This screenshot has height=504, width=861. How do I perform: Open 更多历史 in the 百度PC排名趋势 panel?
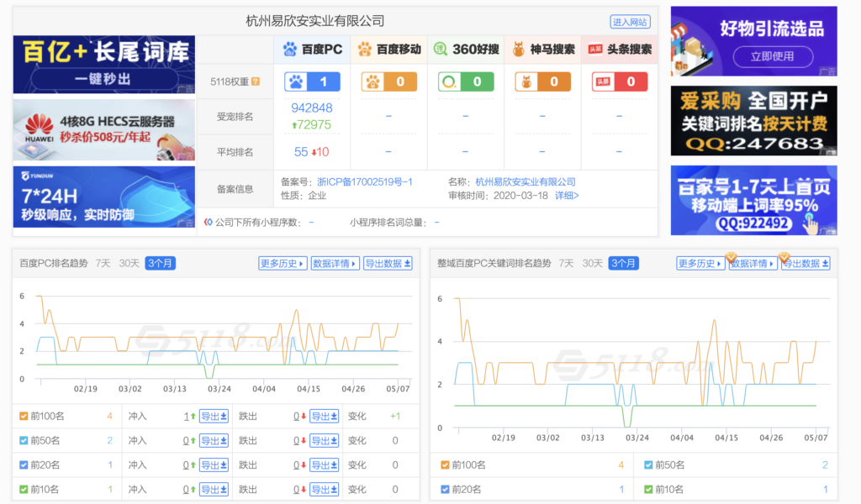coord(283,263)
